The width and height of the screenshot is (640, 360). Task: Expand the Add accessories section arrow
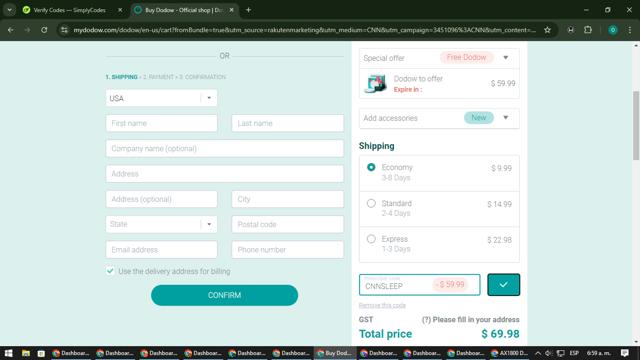tap(506, 118)
